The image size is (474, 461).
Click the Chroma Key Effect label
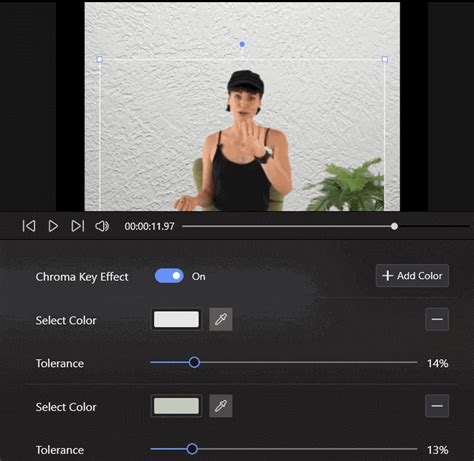coord(82,277)
